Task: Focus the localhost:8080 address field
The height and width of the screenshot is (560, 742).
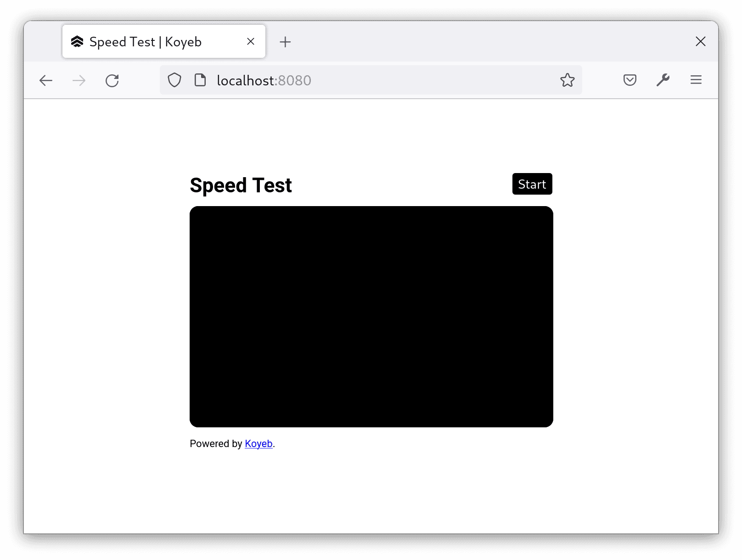Action: click(367, 80)
